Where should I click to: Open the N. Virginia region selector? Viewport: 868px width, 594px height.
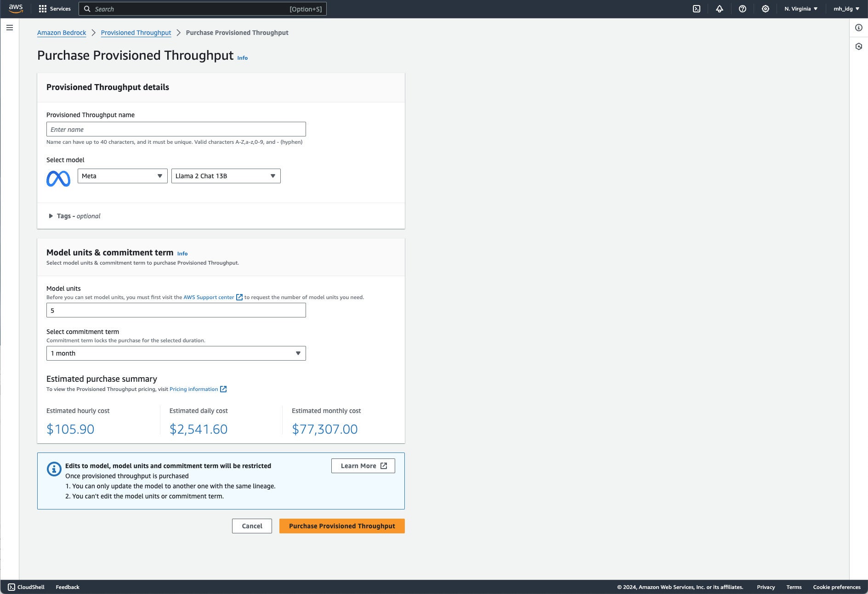[801, 9]
